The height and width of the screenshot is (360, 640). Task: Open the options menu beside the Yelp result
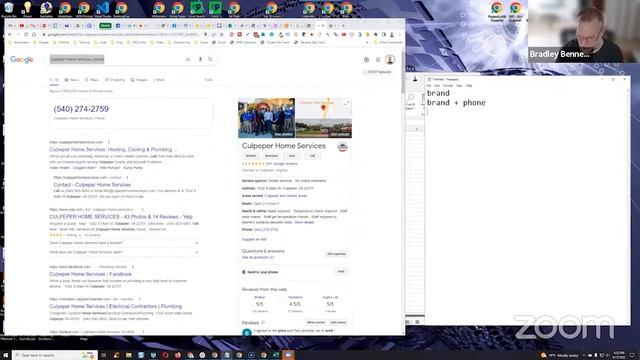(x=142, y=209)
